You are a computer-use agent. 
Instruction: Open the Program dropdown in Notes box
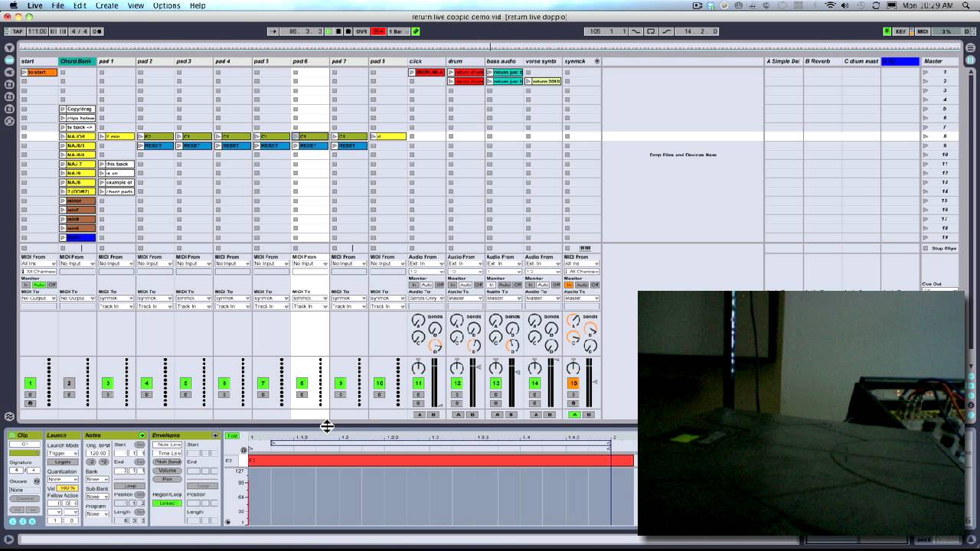tap(97, 514)
